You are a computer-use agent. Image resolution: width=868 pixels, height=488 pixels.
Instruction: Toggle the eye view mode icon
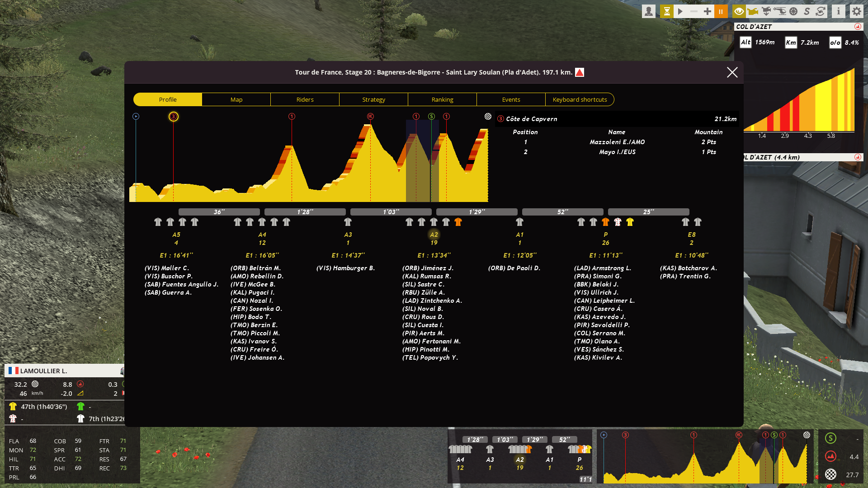(739, 11)
